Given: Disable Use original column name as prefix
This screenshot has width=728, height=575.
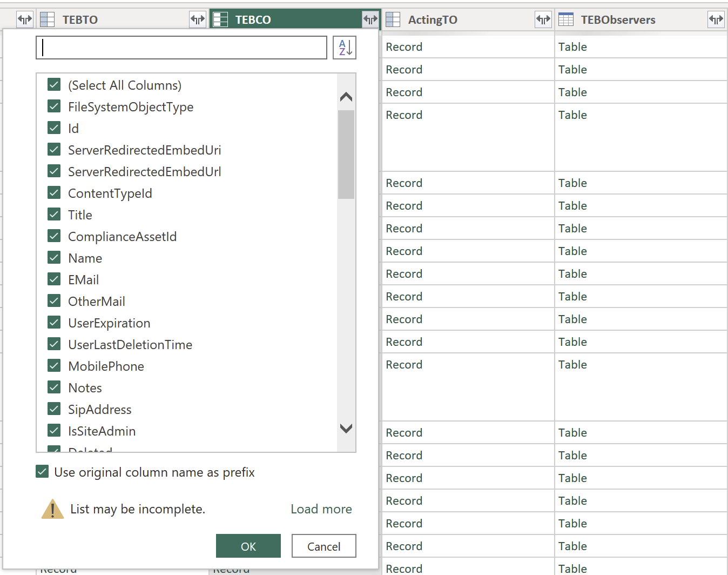Looking at the screenshot, I should point(42,472).
